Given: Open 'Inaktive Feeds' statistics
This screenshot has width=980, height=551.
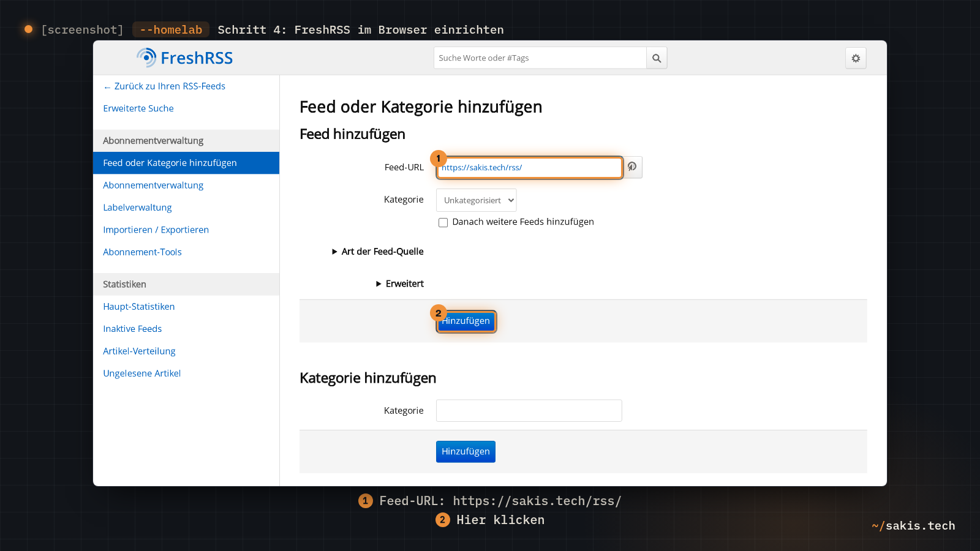Looking at the screenshot, I should (x=132, y=329).
